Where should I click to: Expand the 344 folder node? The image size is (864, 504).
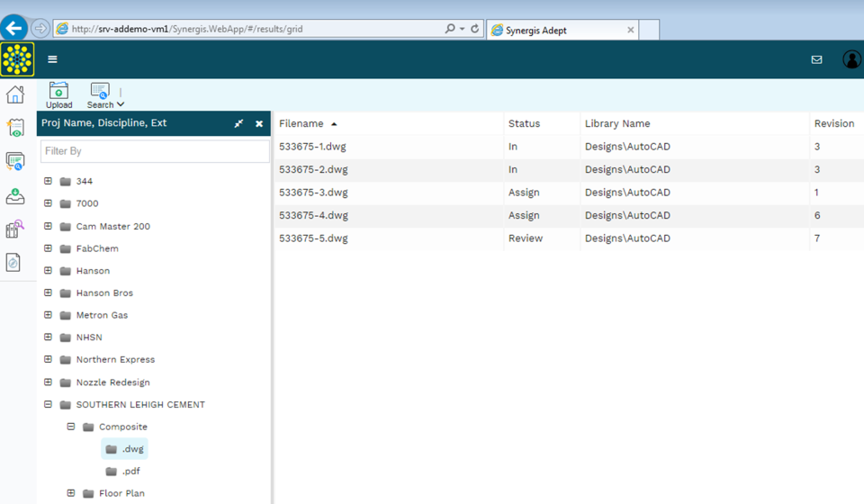(x=48, y=181)
